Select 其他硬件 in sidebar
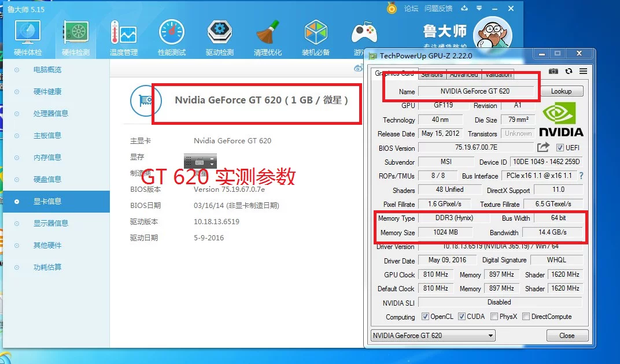 point(47,246)
